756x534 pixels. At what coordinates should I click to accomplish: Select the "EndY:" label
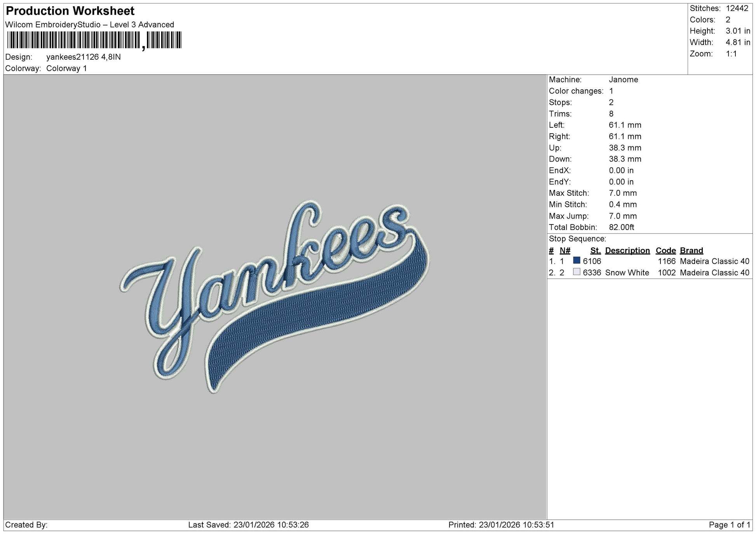click(560, 182)
